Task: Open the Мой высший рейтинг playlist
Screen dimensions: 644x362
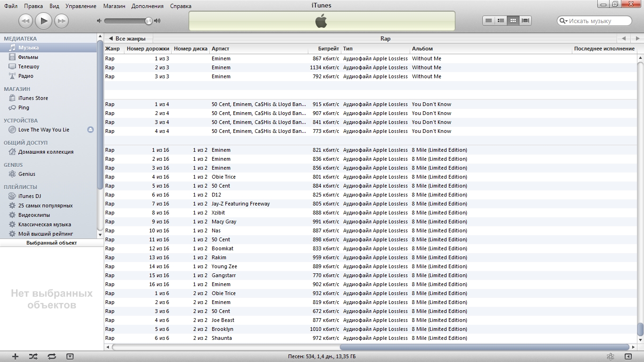Action: (48, 234)
